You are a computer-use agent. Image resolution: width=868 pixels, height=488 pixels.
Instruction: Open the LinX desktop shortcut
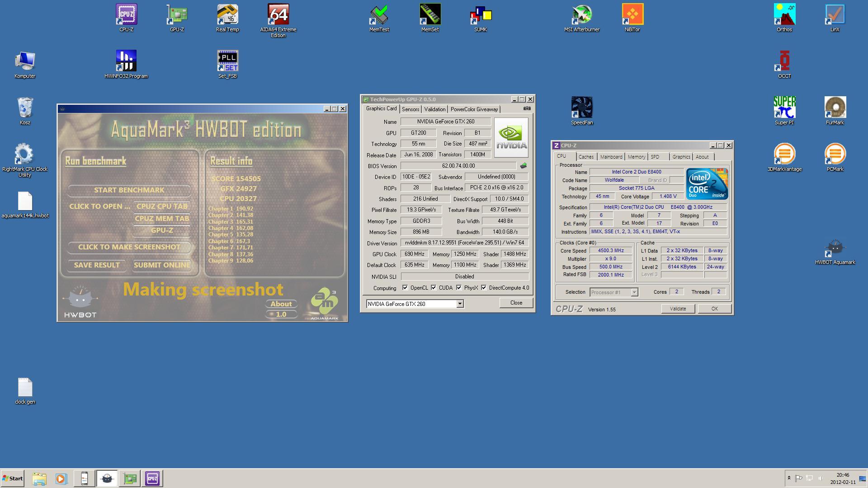point(835,18)
